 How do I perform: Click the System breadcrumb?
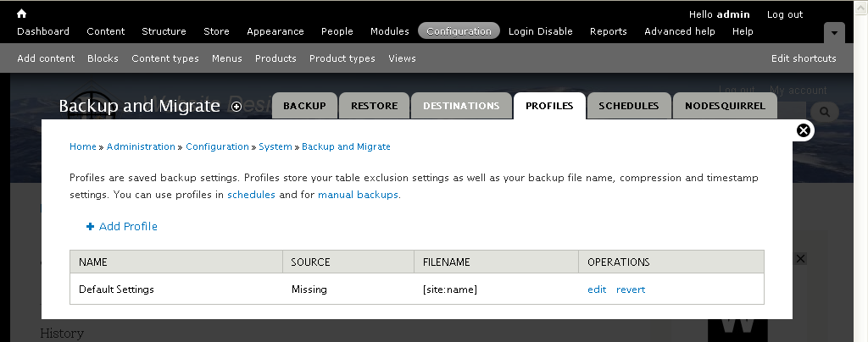coord(275,146)
